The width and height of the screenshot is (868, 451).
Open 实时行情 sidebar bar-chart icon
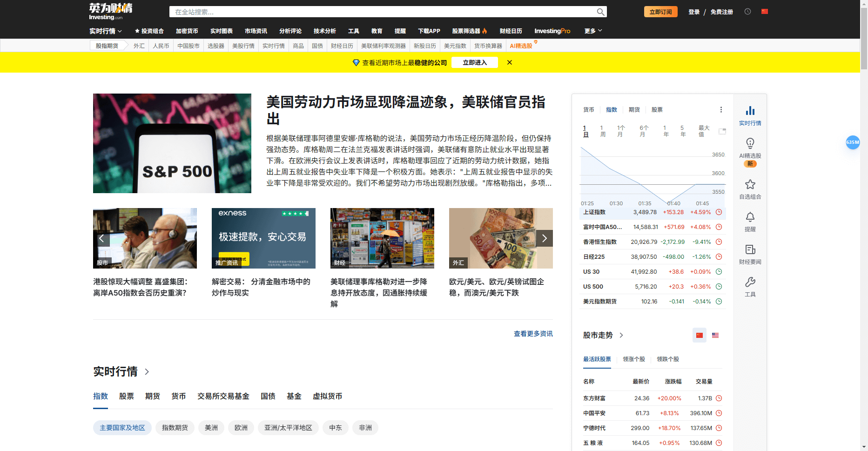[x=750, y=111]
